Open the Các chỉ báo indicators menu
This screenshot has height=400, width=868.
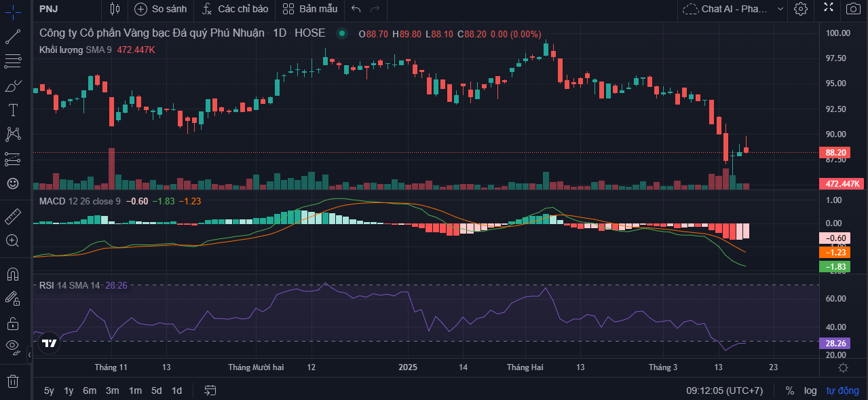coord(235,9)
